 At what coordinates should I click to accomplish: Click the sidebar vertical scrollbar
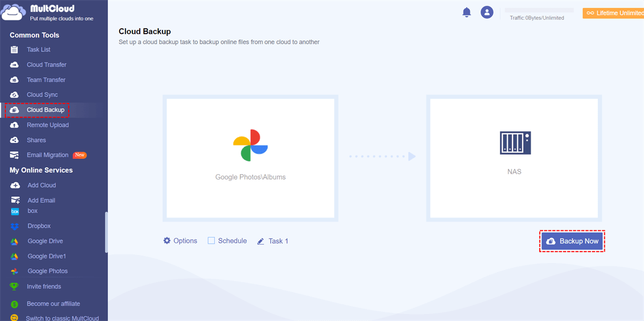point(106,232)
